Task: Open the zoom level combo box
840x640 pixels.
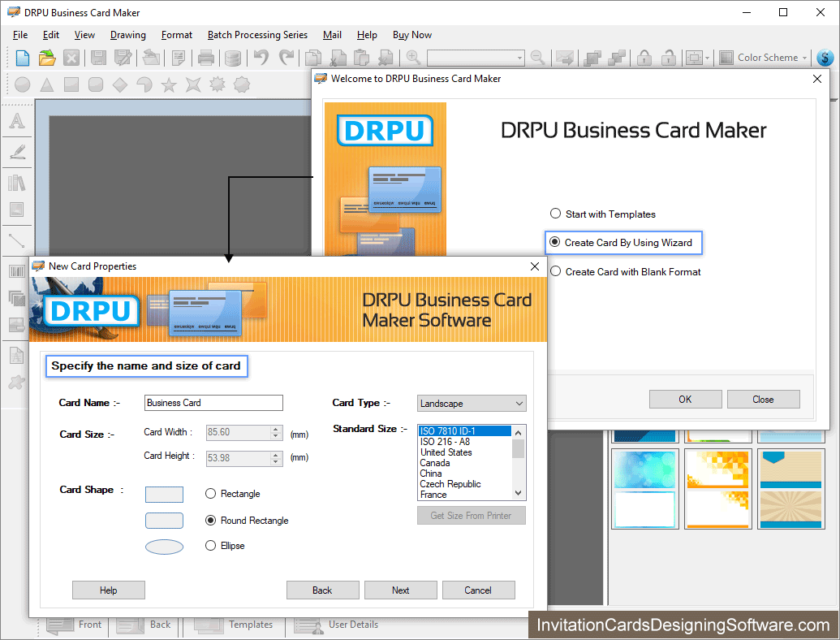Action: pyautogui.click(x=475, y=58)
